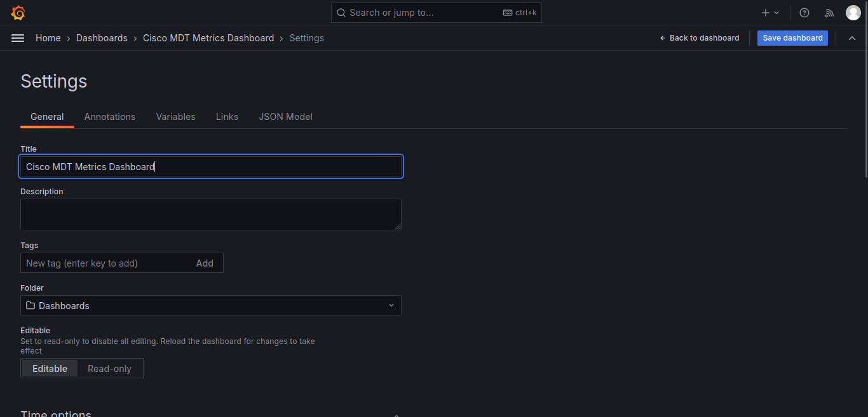Click the Add tag button
Viewport: 868px width, 417px height.
pyautogui.click(x=205, y=263)
